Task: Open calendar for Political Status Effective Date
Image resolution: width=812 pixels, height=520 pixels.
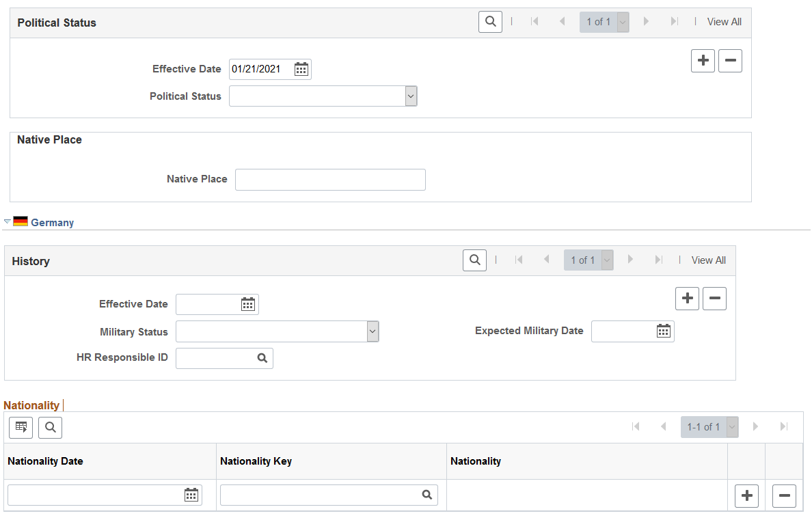Action: pyautogui.click(x=301, y=69)
